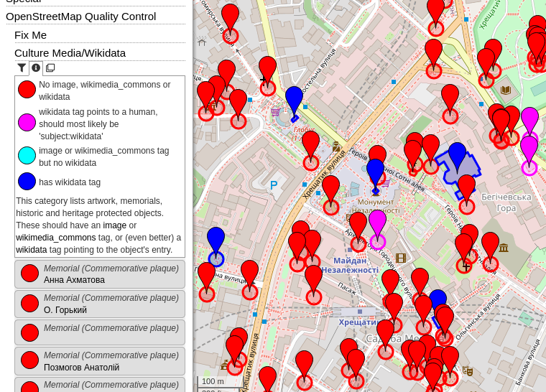Click the 'wikidata' bold keyword in description

pos(32,250)
